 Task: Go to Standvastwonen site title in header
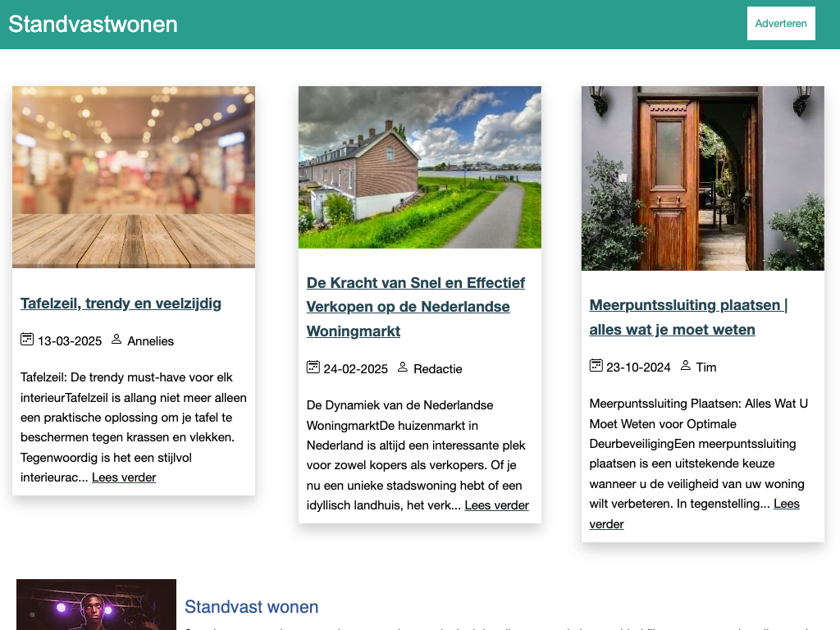pos(93,24)
